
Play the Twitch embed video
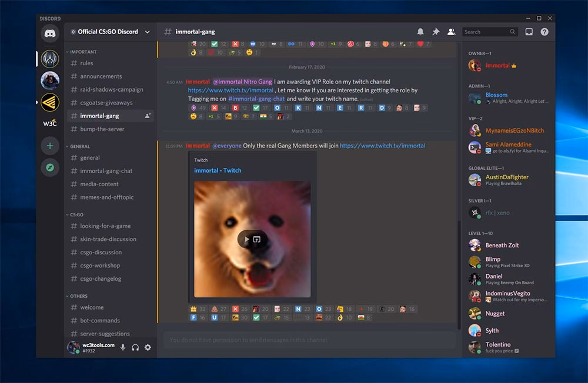pos(246,240)
